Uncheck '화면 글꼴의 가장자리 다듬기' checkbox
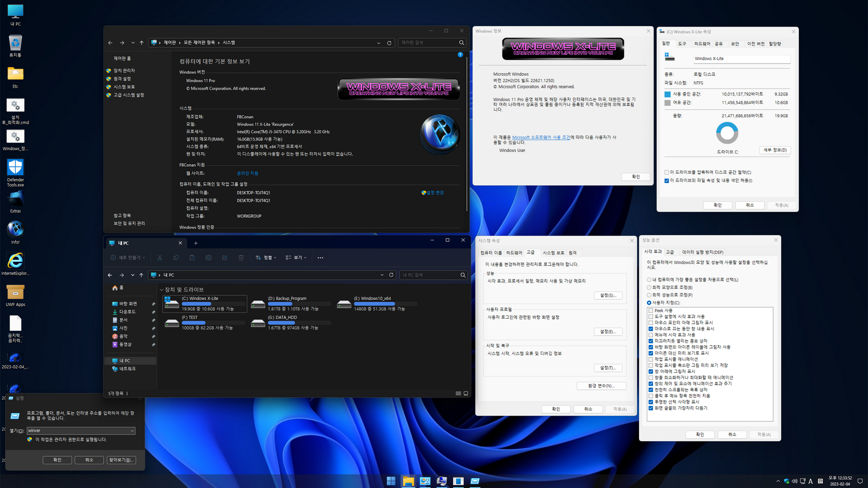Screen dimensions: 868x488 point(651,408)
